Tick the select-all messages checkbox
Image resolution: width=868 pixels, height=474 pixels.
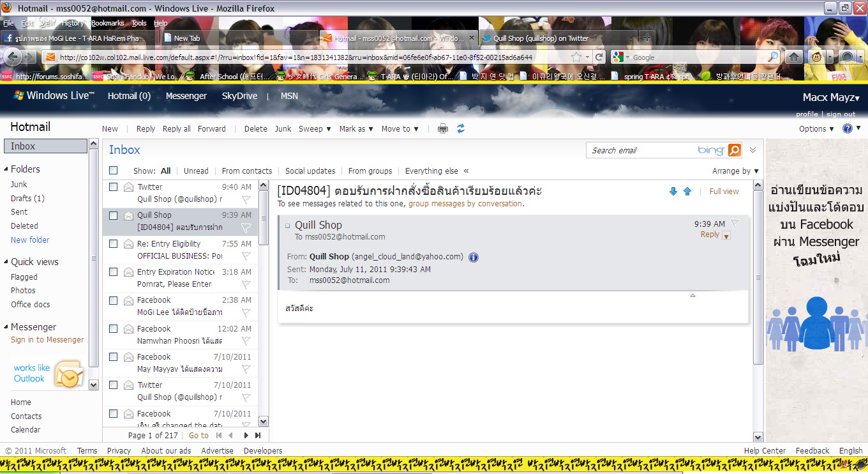tap(114, 171)
